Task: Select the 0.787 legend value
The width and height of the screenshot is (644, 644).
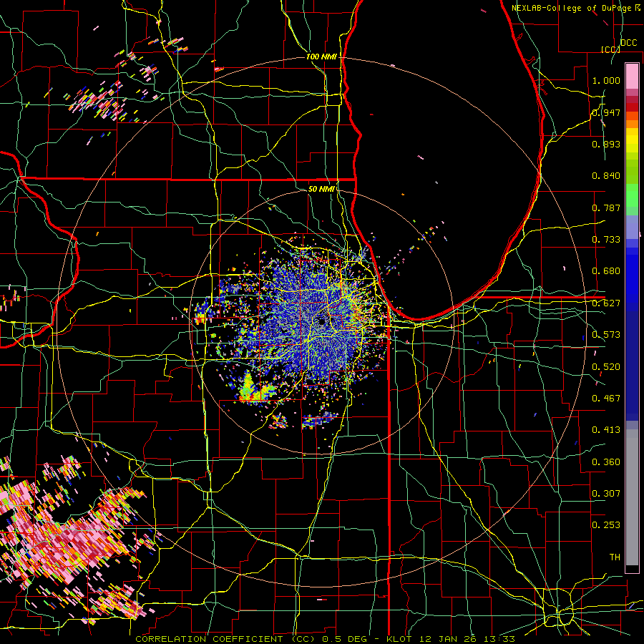Action: [606, 208]
